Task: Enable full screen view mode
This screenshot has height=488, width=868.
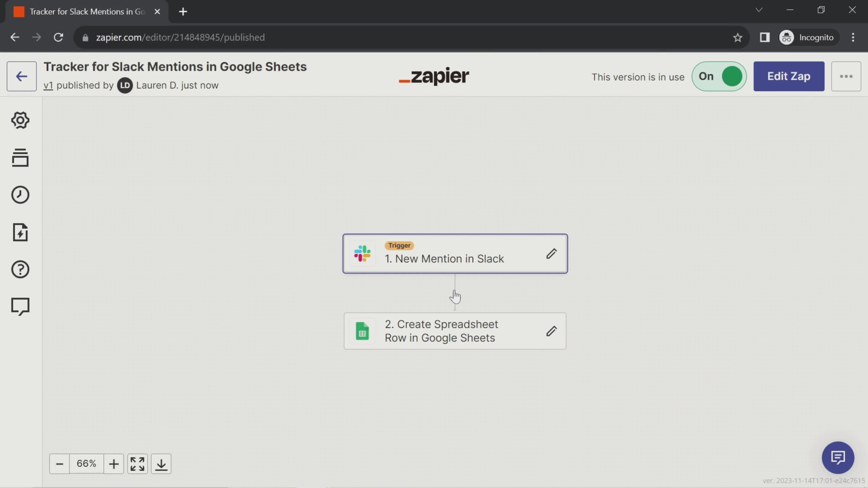Action: (138, 464)
